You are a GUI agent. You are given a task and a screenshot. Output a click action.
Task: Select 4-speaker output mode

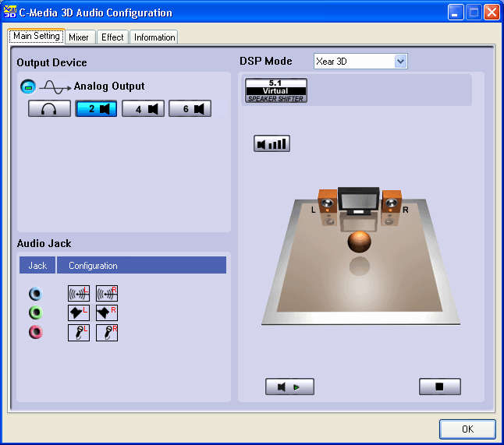(143, 108)
